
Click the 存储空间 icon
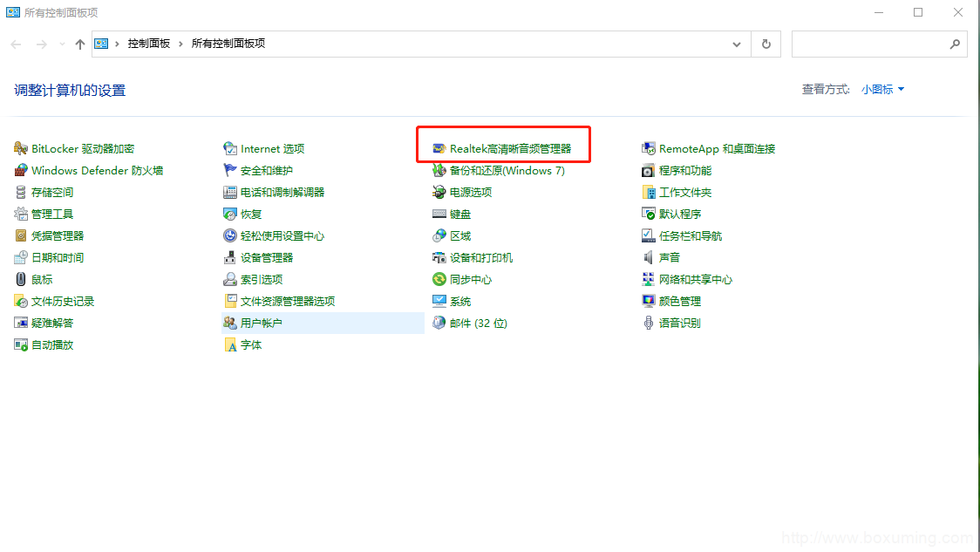(21, 193)
